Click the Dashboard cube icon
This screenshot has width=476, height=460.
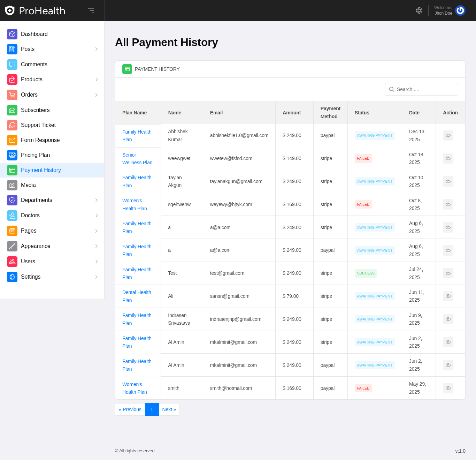pyautogui.click(x=12, y=34)
